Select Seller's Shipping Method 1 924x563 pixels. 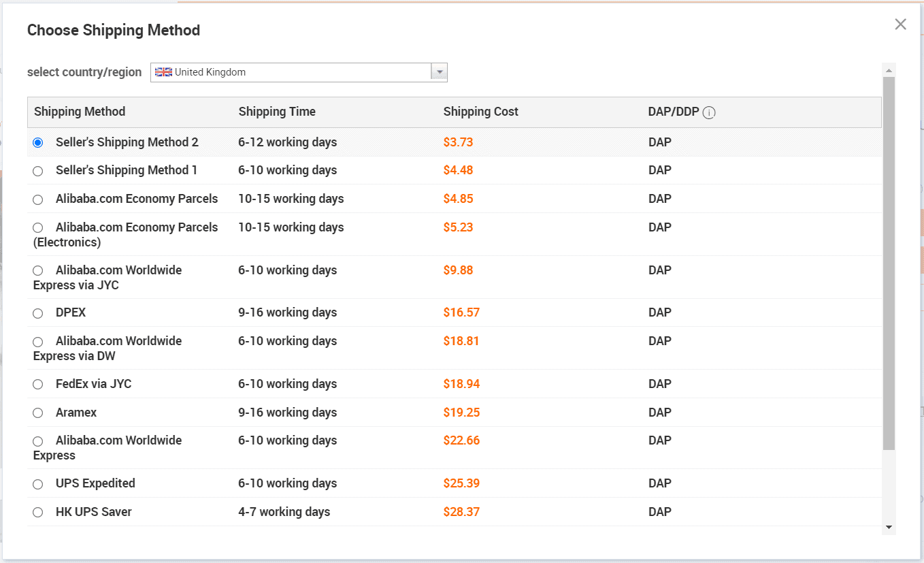(x=37, y=171)
